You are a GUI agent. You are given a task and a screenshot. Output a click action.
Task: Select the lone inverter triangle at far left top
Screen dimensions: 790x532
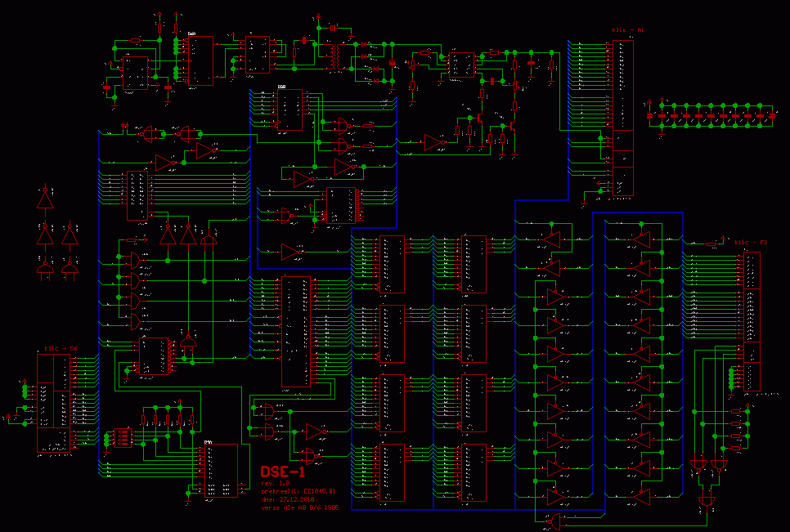[45, 199]
